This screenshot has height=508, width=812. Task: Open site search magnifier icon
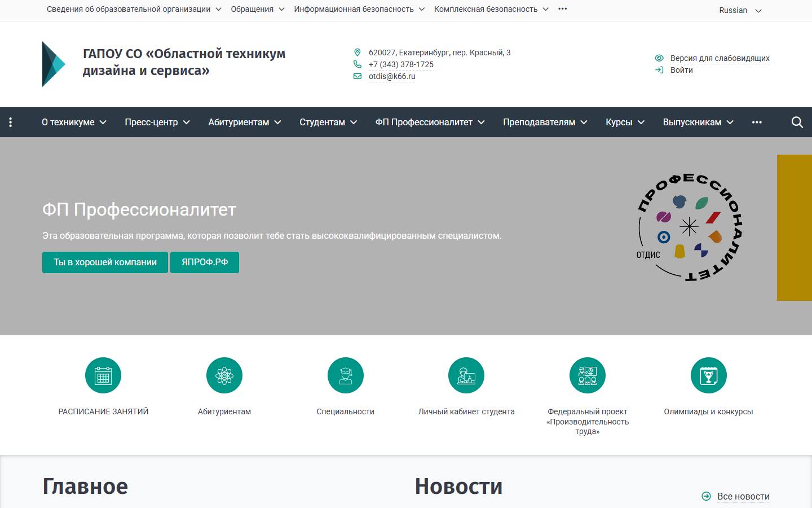797,122
